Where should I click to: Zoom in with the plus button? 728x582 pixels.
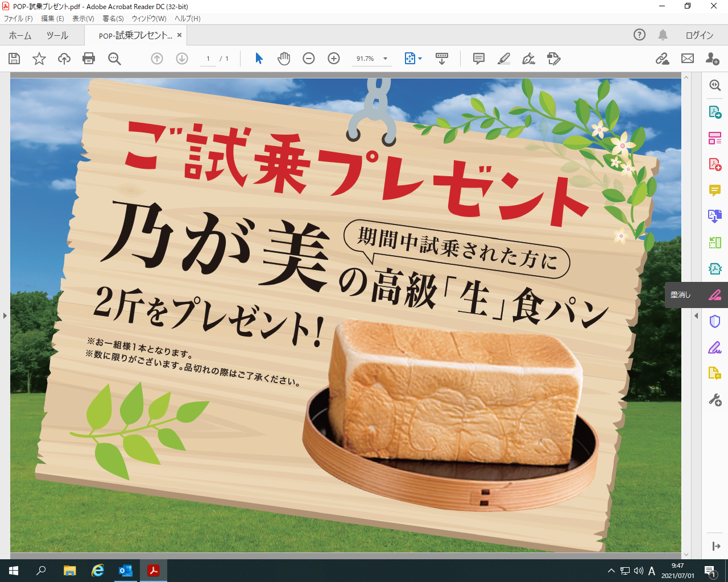(334, 59)
